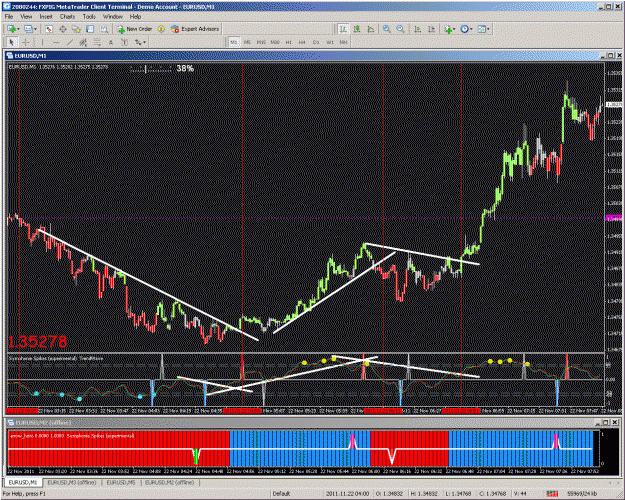Viewport: 625px width, 500px height.
Task: Expand the Indicators dropdown arrow
Action: coord(454,29)
